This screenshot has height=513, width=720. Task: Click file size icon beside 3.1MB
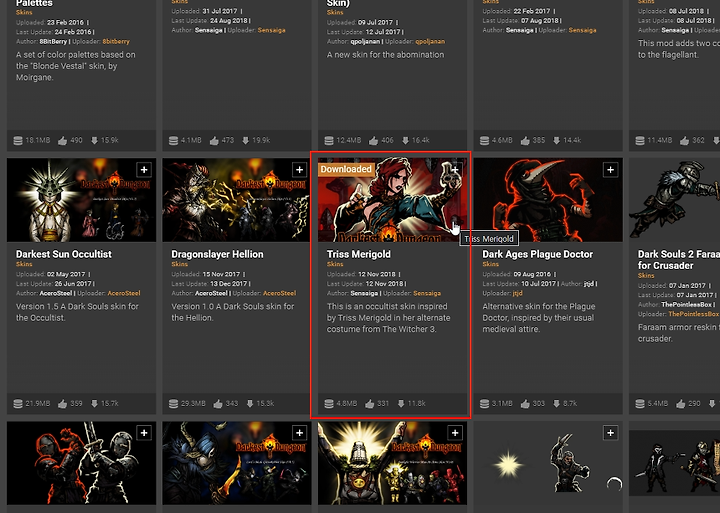point(484,404)
